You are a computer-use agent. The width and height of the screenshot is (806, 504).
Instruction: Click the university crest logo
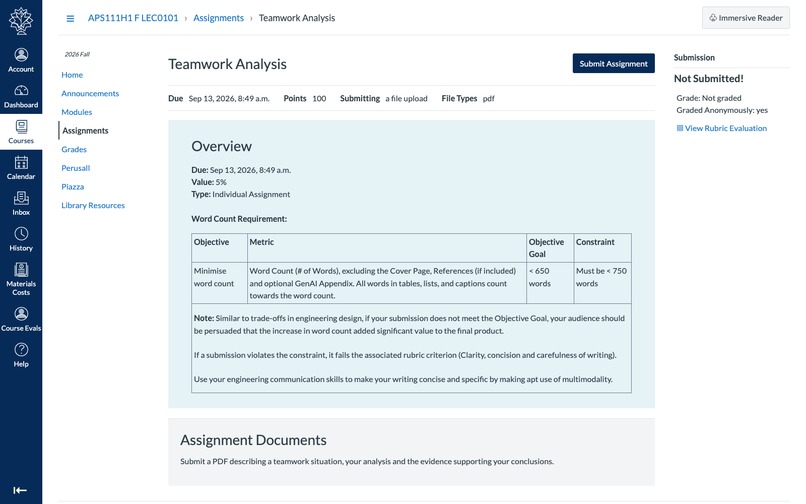coord(21,21)
